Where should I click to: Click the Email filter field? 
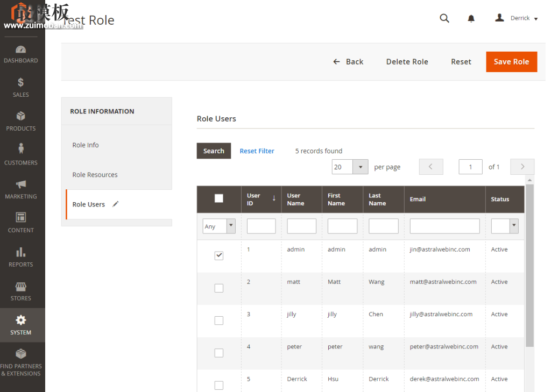[444, 226]
